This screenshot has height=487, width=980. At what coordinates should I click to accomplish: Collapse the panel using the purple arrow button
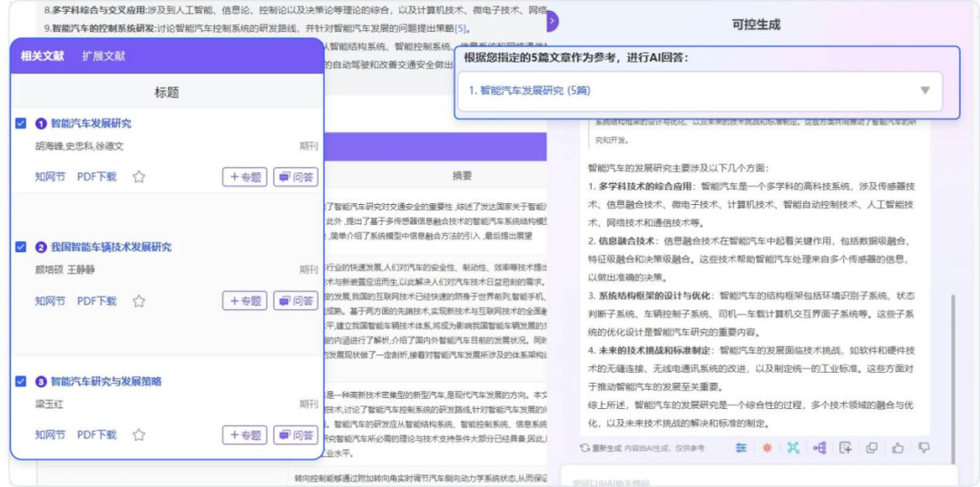tap(552, 20)
